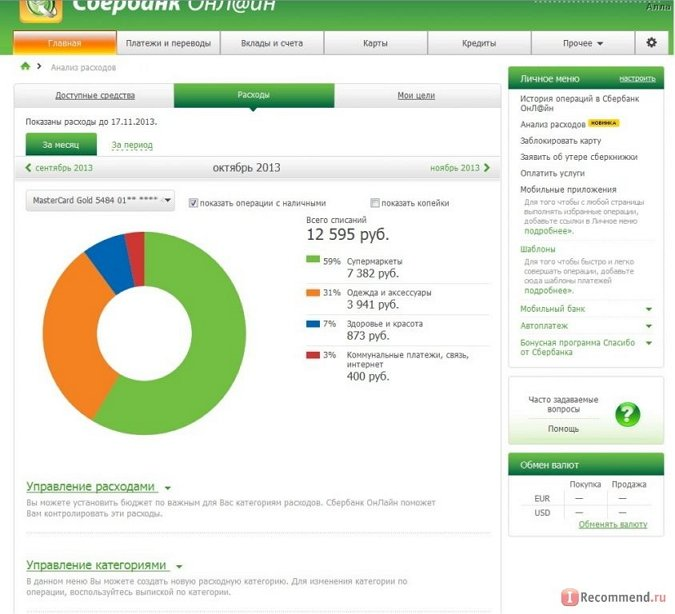Enable 'показать копейки' checkbox

pyautogui.click(x=375, y=203)
